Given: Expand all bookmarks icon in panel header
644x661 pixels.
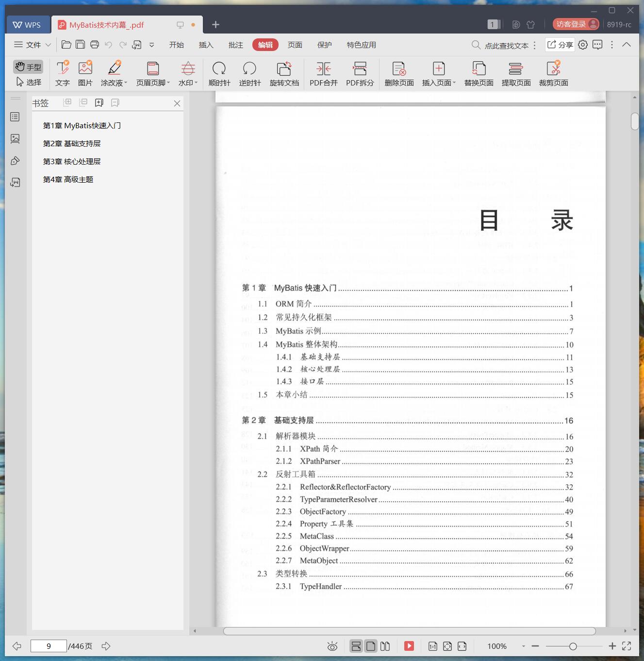Looking at the screenshot, I should [67, 102].
